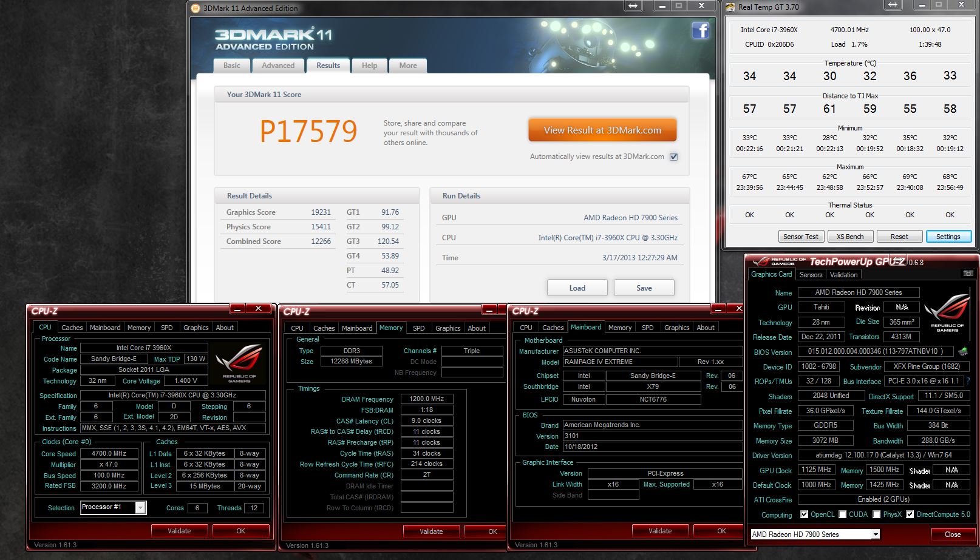Open the More tab in 3DMark 11
This screenshot has height=560, width=980.
pyautogui.click(x=408, y=66)
